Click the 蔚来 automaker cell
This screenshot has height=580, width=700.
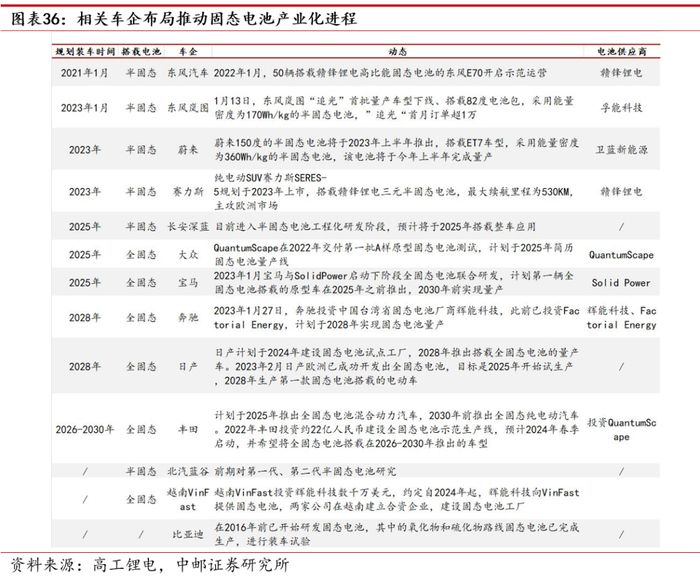point(188,150)
